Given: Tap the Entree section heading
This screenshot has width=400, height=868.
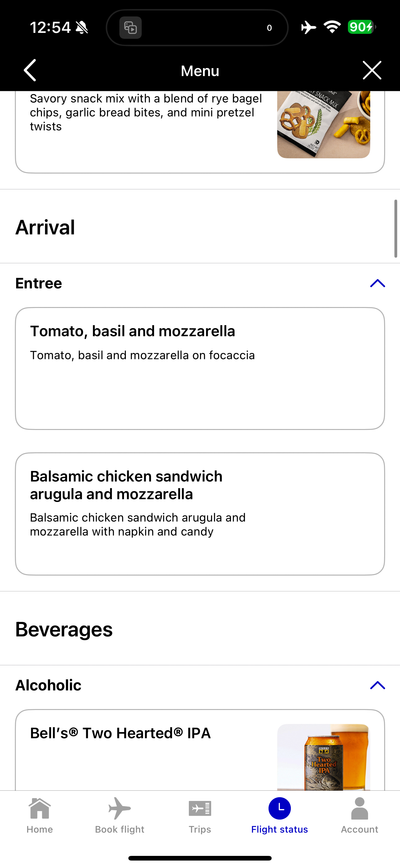Looking at the screenshot, I should 39,283.
